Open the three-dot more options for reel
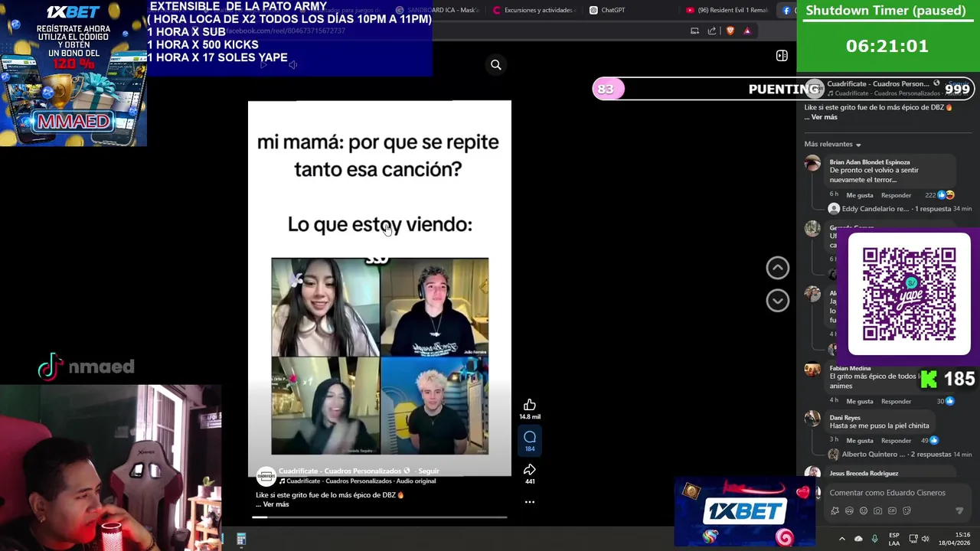Screen dimensions: 980x551 coord(529,502)
